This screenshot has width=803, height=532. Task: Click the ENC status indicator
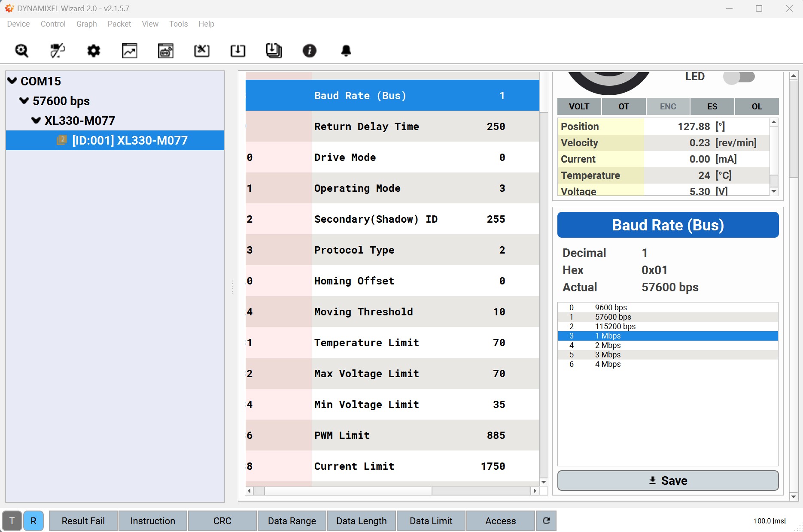(668, 106)
